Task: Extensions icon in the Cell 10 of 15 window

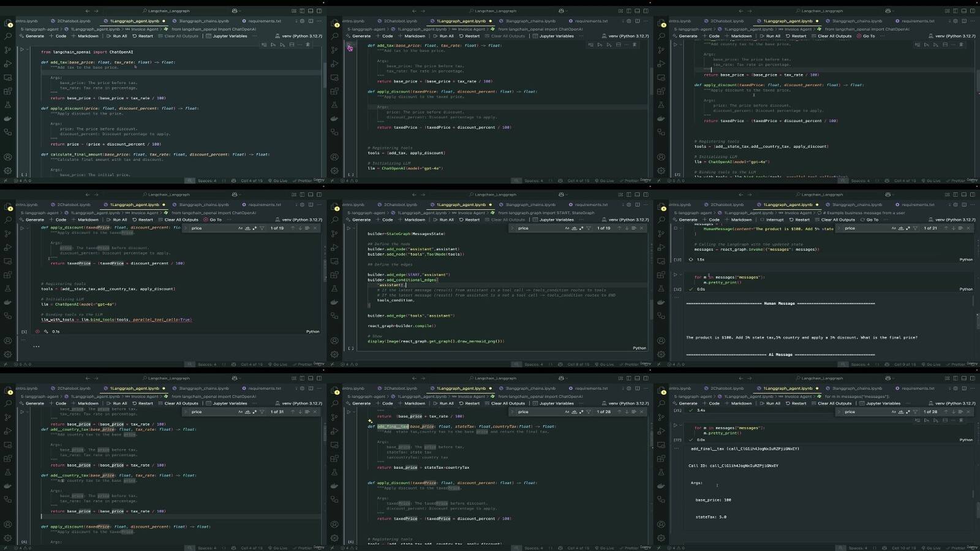Action: click(x=661, y=458)
